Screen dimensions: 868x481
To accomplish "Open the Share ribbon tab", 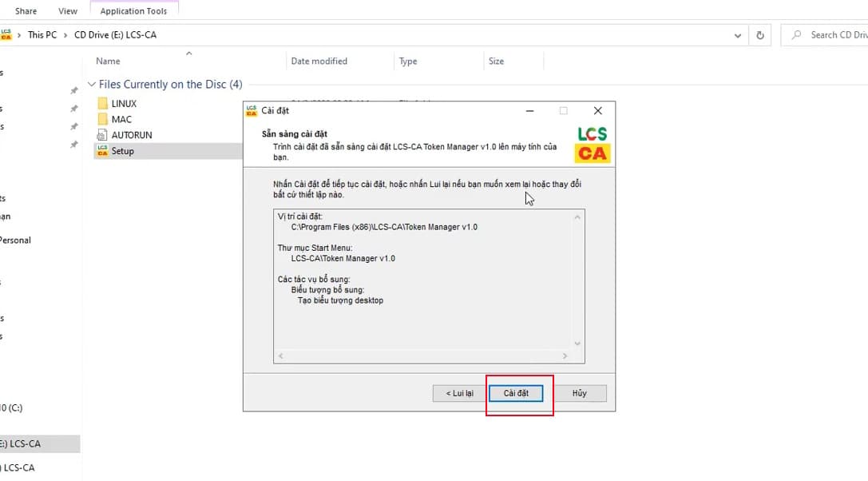I will (x=26, y=11).
